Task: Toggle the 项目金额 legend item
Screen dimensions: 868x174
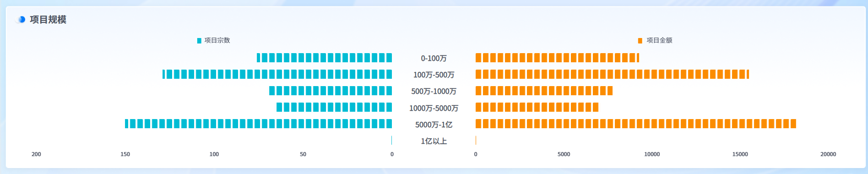Action: (x=655, y=40)
